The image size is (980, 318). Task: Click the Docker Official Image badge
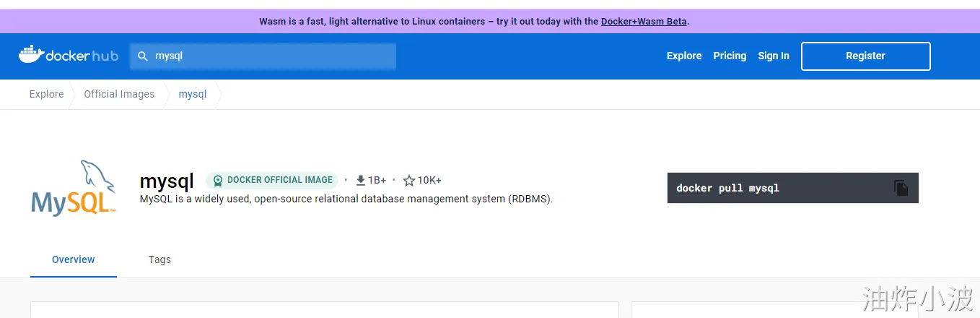point(272,180)
